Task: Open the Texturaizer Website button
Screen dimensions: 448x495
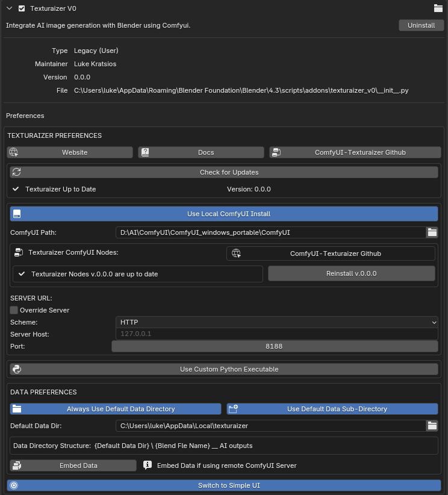Action: 70,152
